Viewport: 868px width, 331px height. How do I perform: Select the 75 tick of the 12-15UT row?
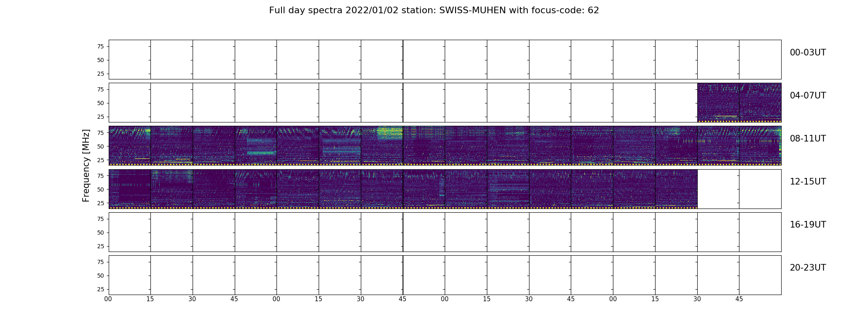click(x=100, y=175)
